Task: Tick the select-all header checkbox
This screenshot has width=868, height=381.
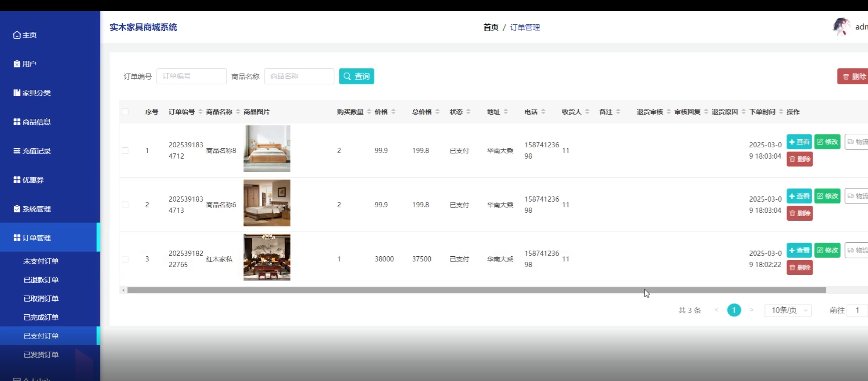Action: tap(125, 112)
